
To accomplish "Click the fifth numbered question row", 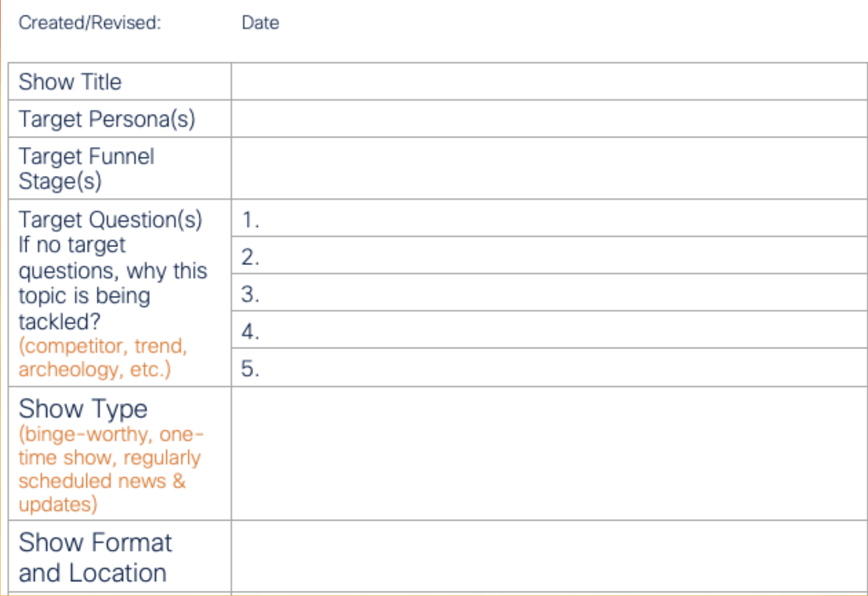I will [x=548, y=368].
